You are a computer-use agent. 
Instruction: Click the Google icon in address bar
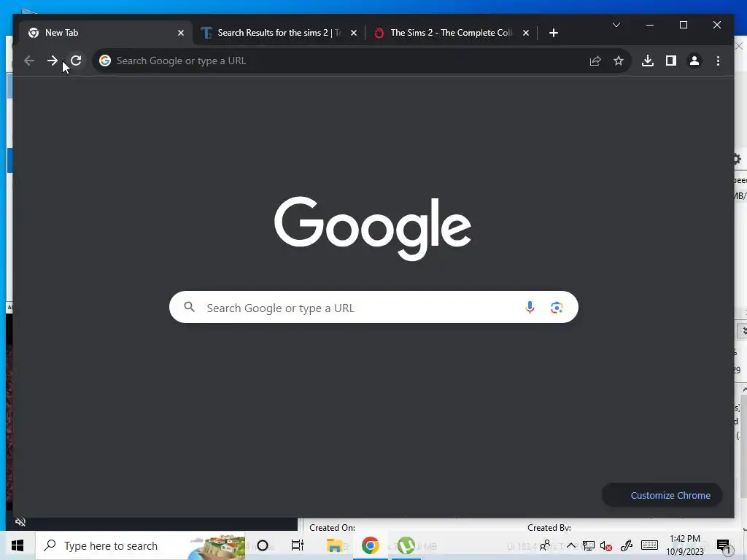pos(105,61)
